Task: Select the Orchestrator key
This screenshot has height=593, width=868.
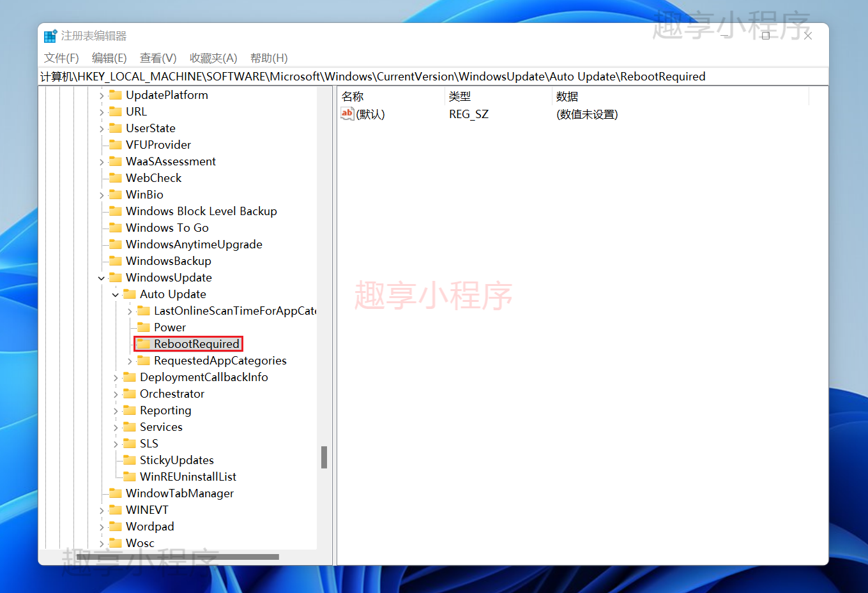Action: (x=172, y=394)
